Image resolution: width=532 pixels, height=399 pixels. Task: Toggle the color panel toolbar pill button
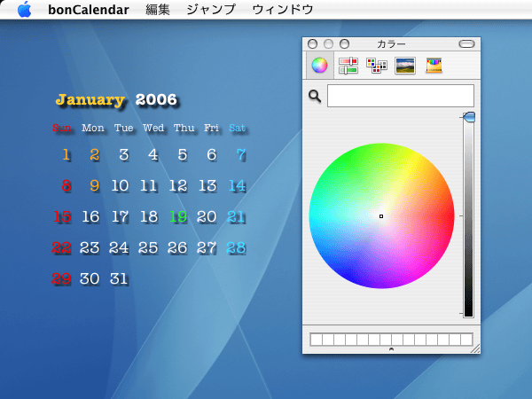[466, 44]
